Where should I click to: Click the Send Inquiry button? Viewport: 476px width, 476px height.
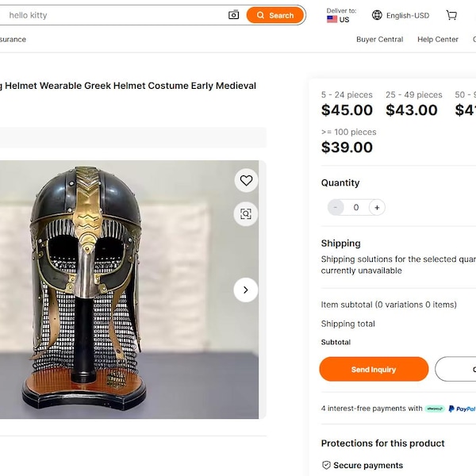tap(374, 369)
